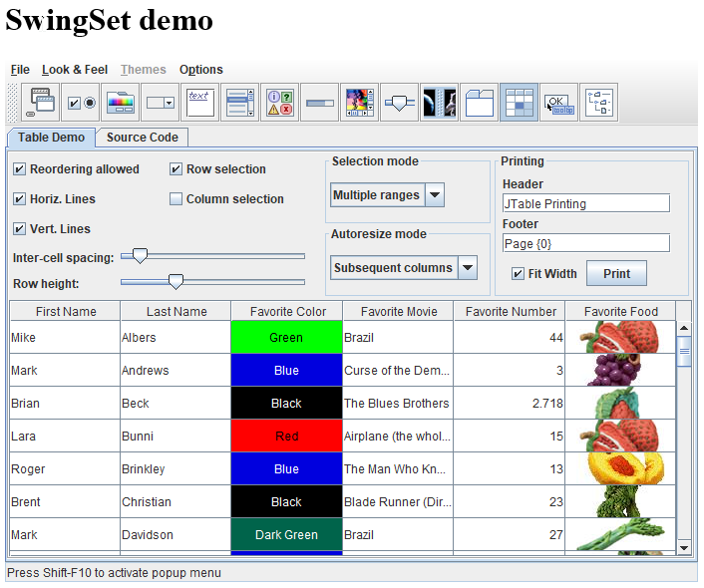
Task: Click the Inter-cell spacing slider knob
Action: 140,255
